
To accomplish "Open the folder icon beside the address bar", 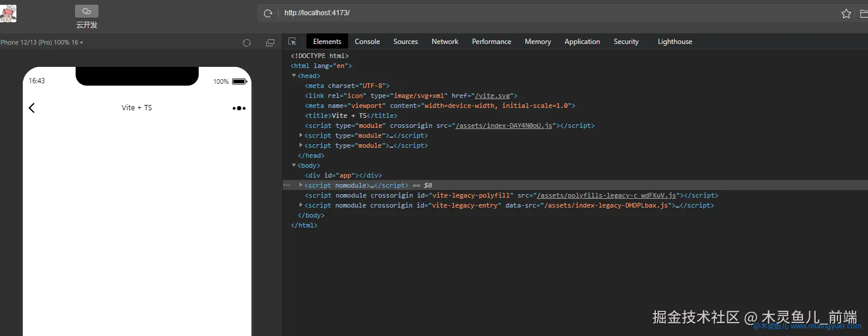I will click(x=864, y=13).
